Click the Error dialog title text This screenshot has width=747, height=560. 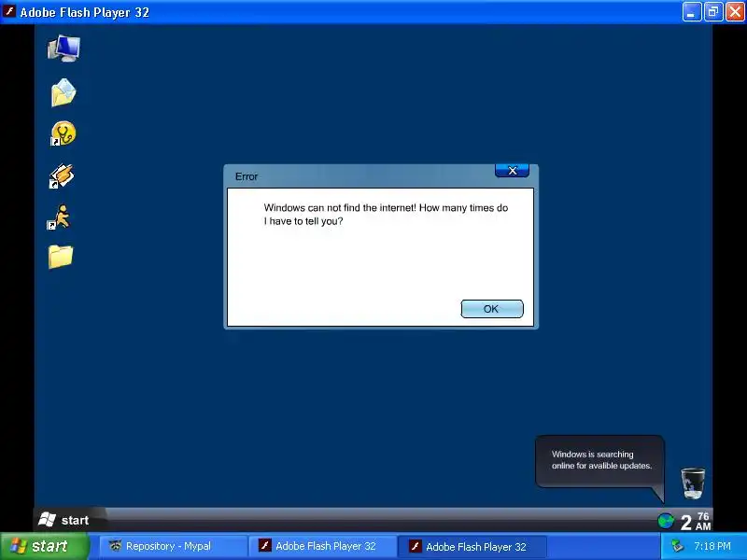(x=247, y=176)
